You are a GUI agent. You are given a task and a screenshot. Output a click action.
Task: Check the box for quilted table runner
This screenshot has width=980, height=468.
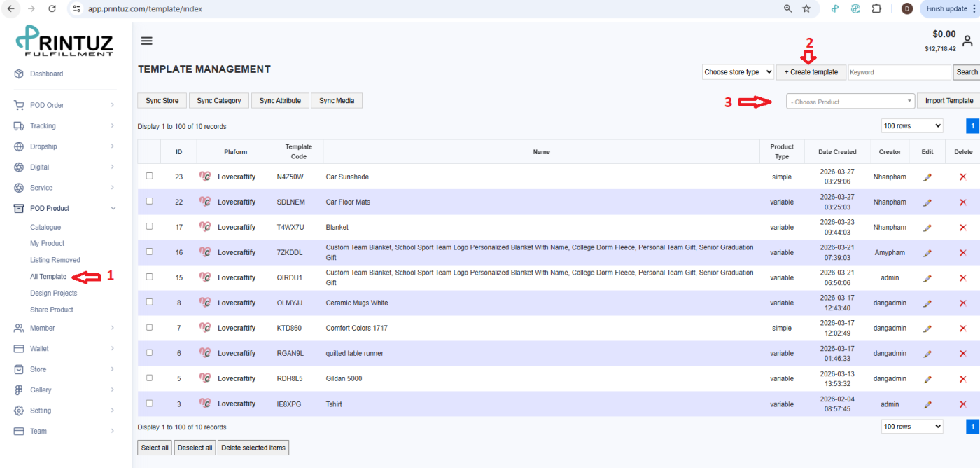click(149, 352)
